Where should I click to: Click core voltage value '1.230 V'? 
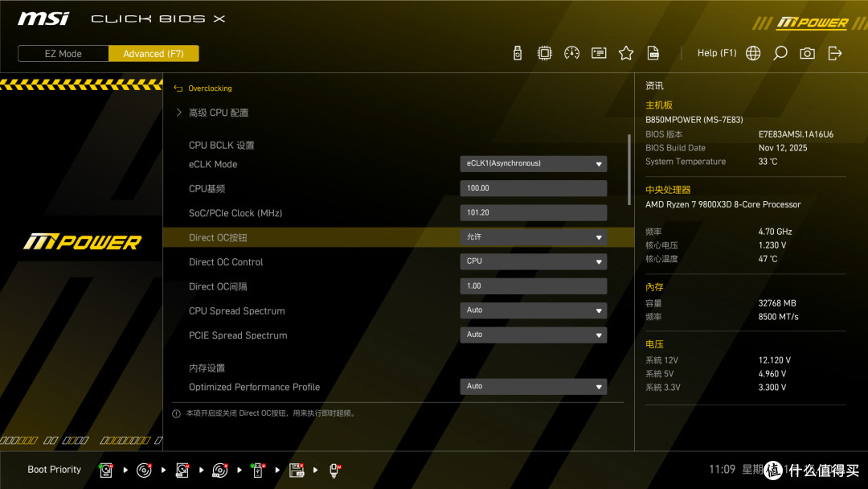pyautogui.click(x=772, y=245)
